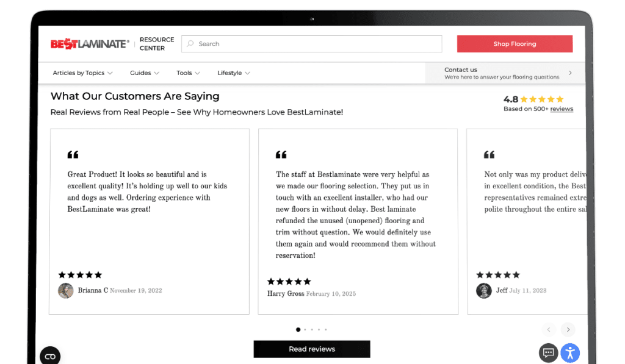Click the quote mark in Harry Gross's review
The image size is (625, 364).
281,154
